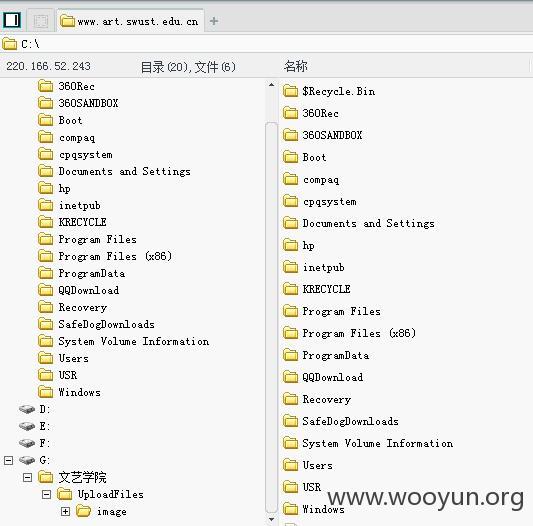The image size is (533, 526).
Task: Expand the image folder node
Action: [x=65, y=511]
